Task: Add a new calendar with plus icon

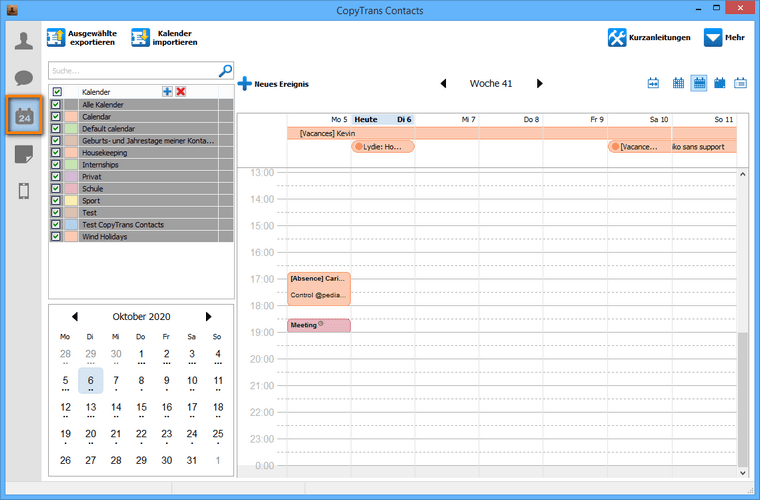Action: point(167,92)
